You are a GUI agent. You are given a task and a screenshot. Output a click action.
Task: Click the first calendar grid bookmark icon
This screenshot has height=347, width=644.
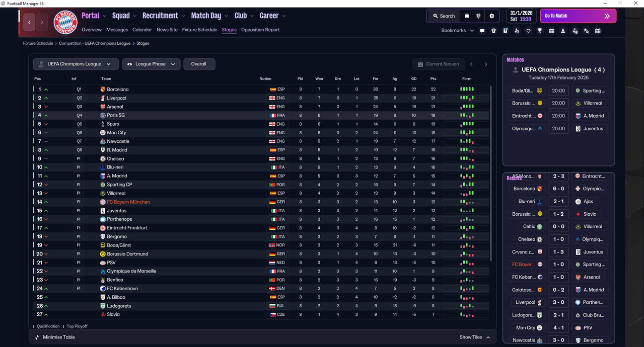pyautogui.click(x=551, y=31)
